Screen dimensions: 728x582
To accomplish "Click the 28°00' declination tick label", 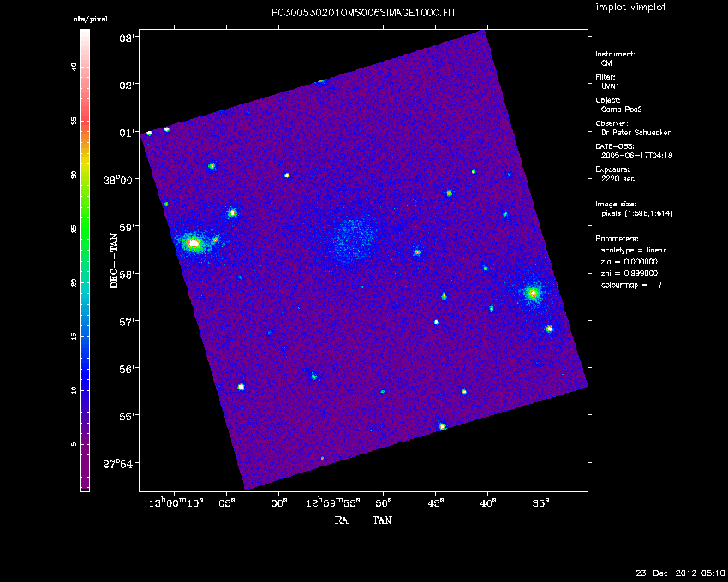I will click(121, 180).
